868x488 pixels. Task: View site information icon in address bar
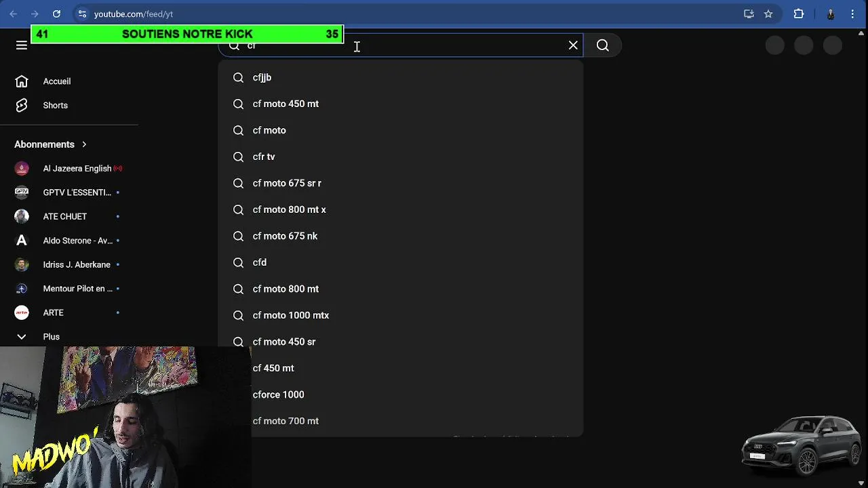click(x=82, y=14)
